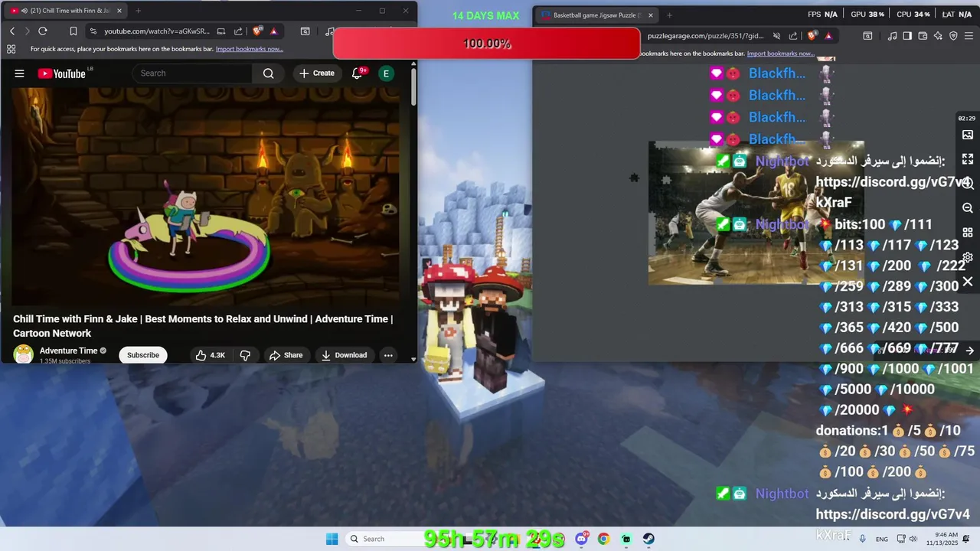
Task: Bookmark the YouTube page
Action: 73,31
